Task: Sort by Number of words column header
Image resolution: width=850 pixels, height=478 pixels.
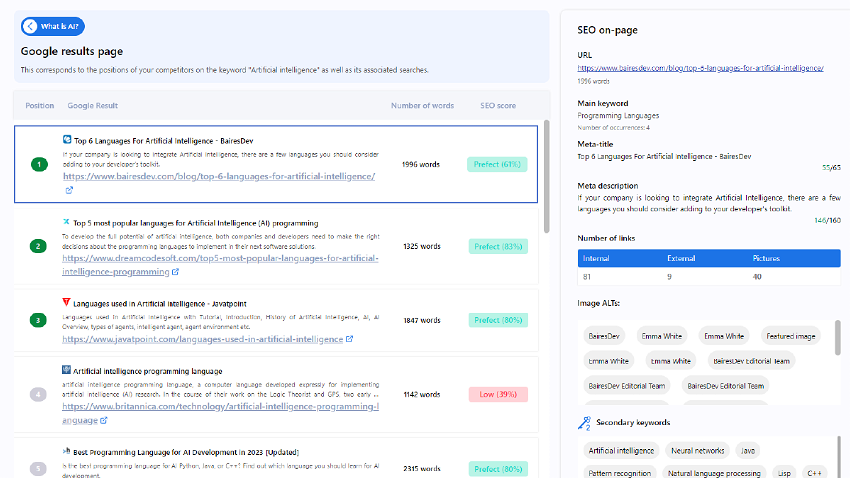Action: (x=422, y=106)
